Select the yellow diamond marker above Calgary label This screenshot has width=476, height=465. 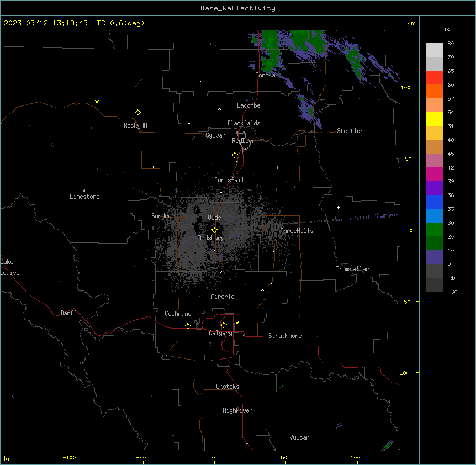point(224,325)
